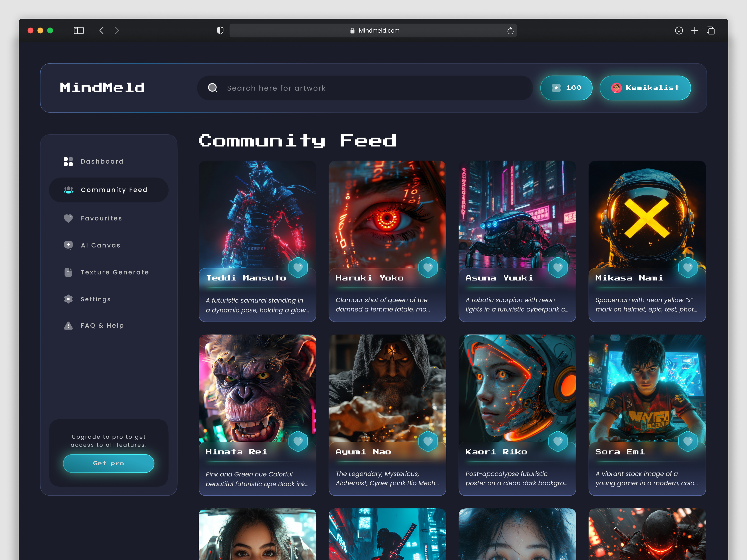Open the young gamer artwork image
The height and width of the screenshot is (560, 747).
pyautogui.click(x=647, y=388)
